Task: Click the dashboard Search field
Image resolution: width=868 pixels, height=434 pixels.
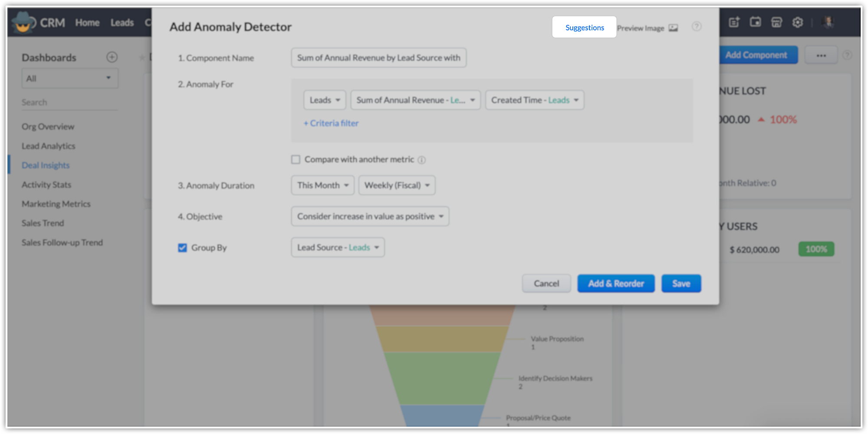Action: click(x=70, y=102)
